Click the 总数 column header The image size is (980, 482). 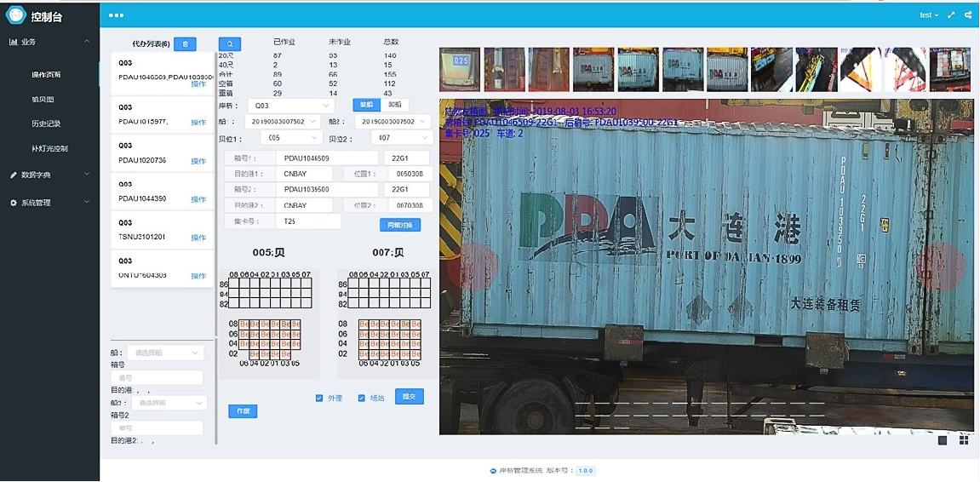click(x=391, y=43)
